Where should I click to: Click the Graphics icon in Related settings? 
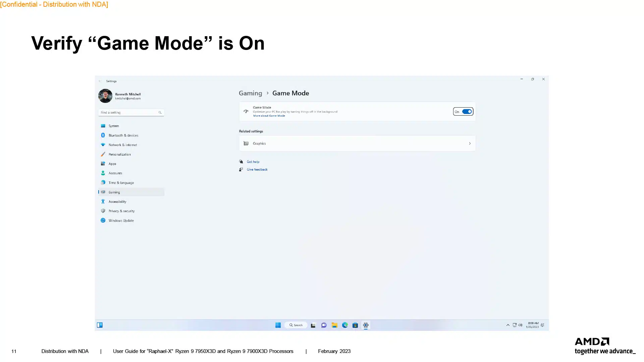click(246, 143)
